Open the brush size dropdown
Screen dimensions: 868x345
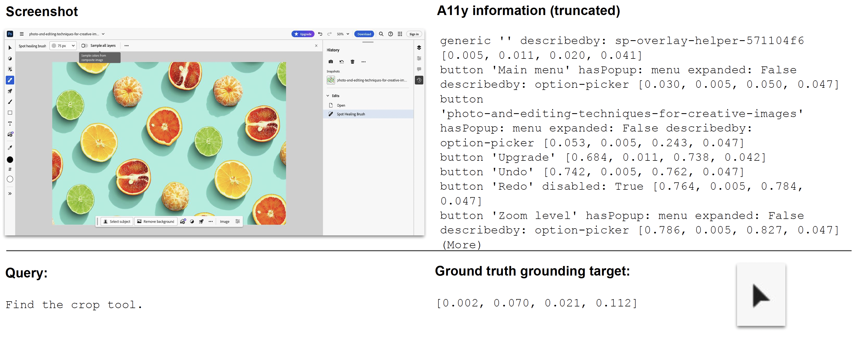pos(63,45)
